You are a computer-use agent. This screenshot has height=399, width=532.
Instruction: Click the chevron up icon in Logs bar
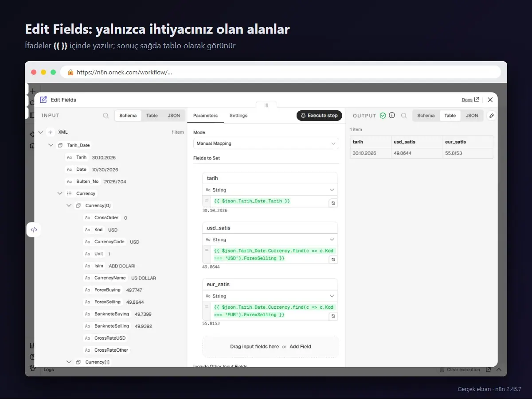[x=499, y=370]
